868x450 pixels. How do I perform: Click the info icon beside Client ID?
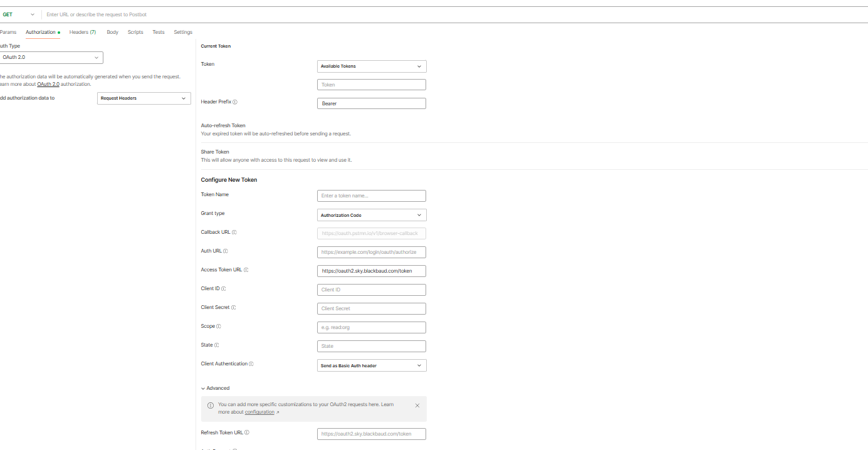[223, 289]
